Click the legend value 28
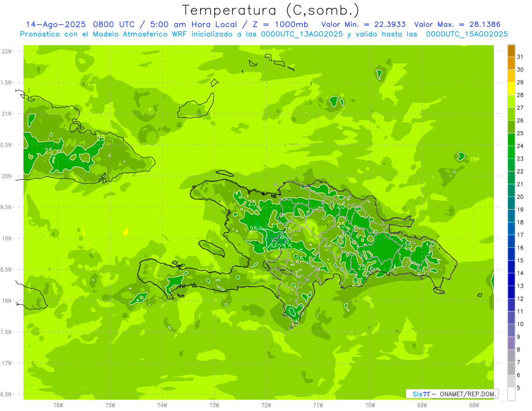The height and width of the screenshot is (411, 532). click(520, 95)
